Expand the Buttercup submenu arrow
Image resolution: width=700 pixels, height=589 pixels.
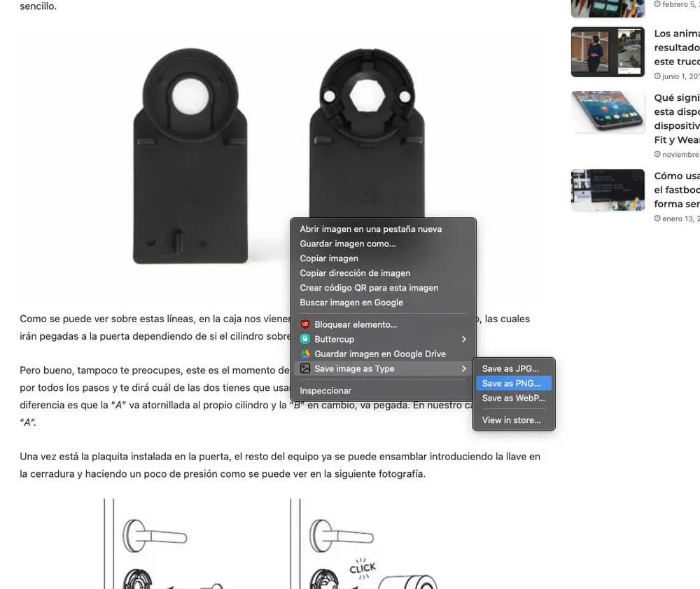tap(463, 339)
